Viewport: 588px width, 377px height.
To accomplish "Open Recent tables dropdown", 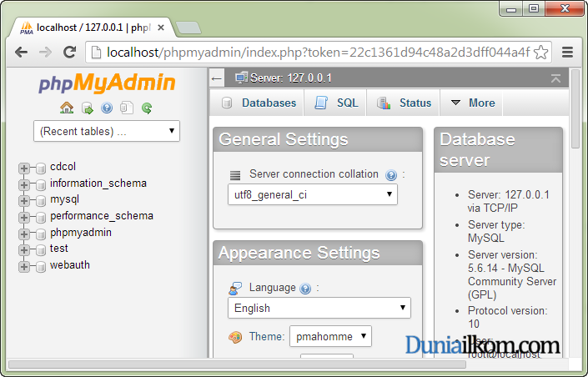I will [107, 131].
